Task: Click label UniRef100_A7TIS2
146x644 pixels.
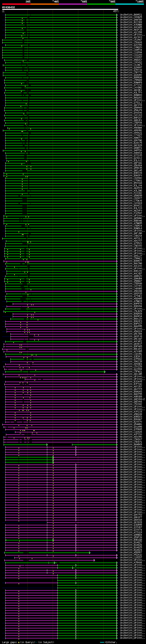Action: click(x=131, y=85)
